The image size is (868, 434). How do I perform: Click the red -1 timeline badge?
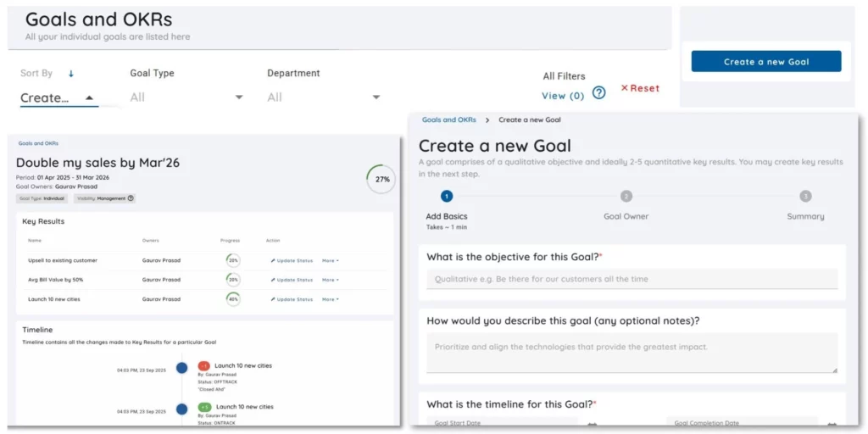pyautogui.click(x=204, y=366)
